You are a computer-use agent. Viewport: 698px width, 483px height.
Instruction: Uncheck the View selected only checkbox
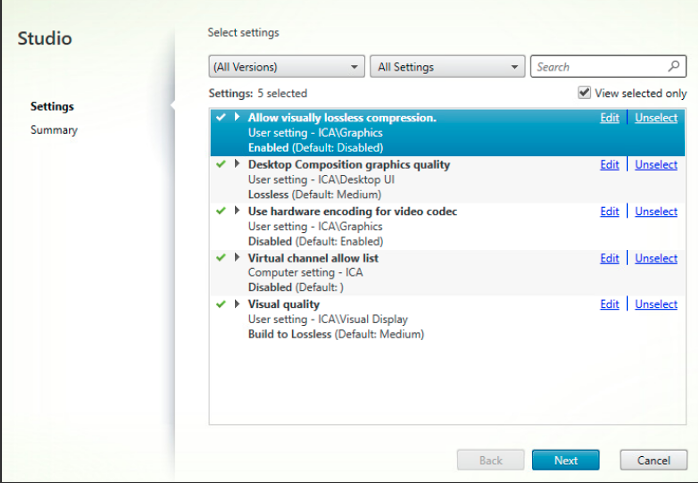584,93
